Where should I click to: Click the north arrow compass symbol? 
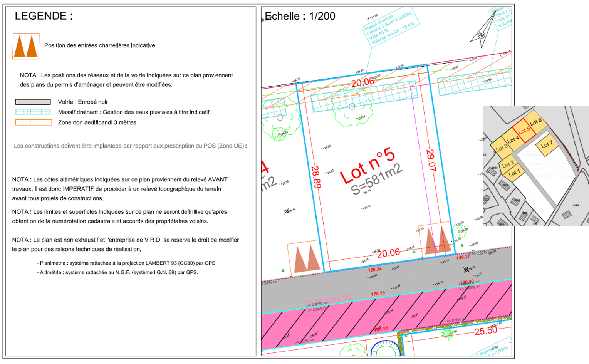[483, 30]
